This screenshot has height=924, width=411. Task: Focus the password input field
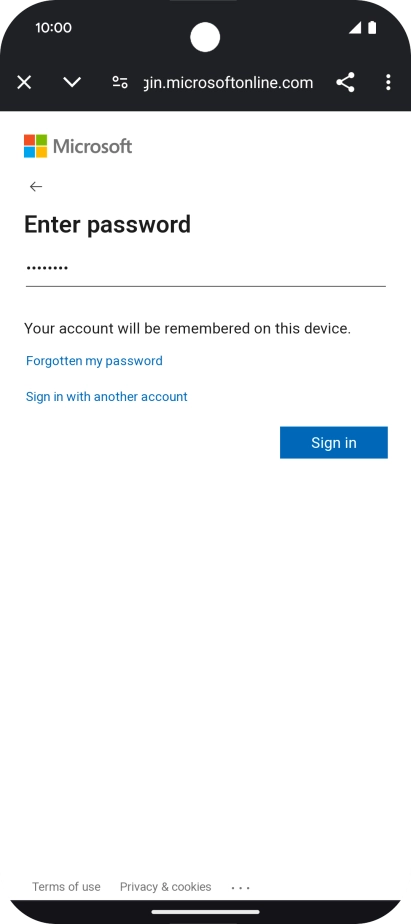coord(206,269)
